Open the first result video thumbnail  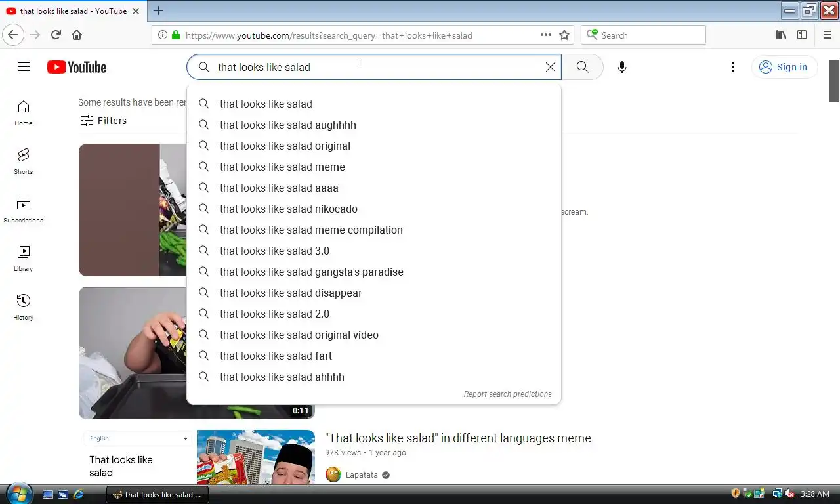pos(133,210)
